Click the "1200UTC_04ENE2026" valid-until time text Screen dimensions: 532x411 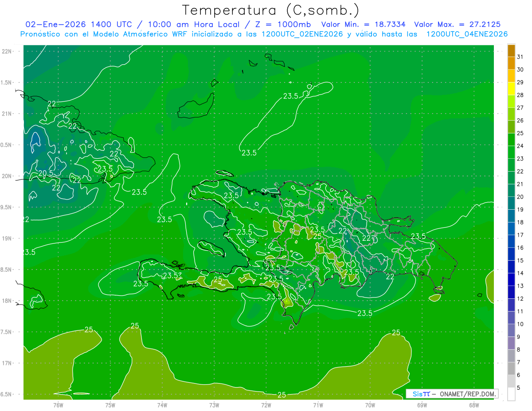(467, 34)
